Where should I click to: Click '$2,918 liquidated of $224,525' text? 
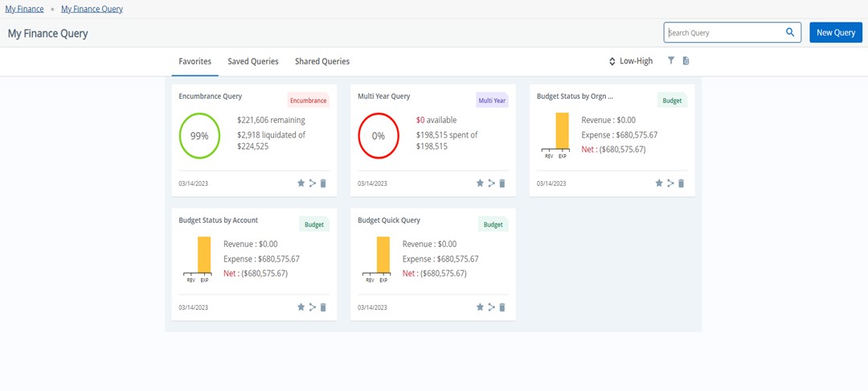(272, 141)
